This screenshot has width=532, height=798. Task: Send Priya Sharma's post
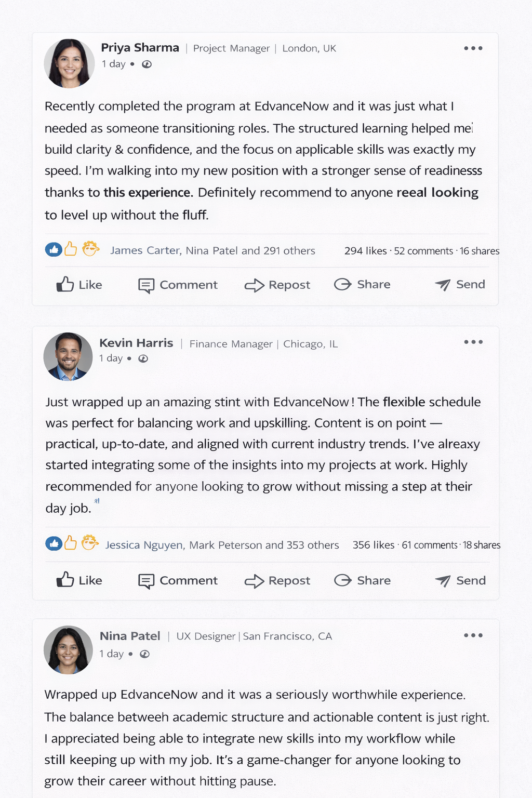(x=460, y=284)
